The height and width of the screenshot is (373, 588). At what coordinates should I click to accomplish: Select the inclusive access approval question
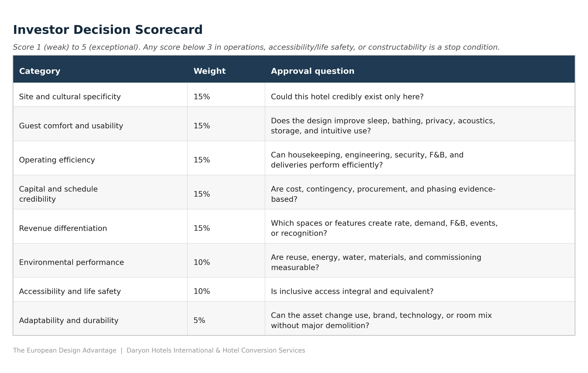click(x=352, y=291)
